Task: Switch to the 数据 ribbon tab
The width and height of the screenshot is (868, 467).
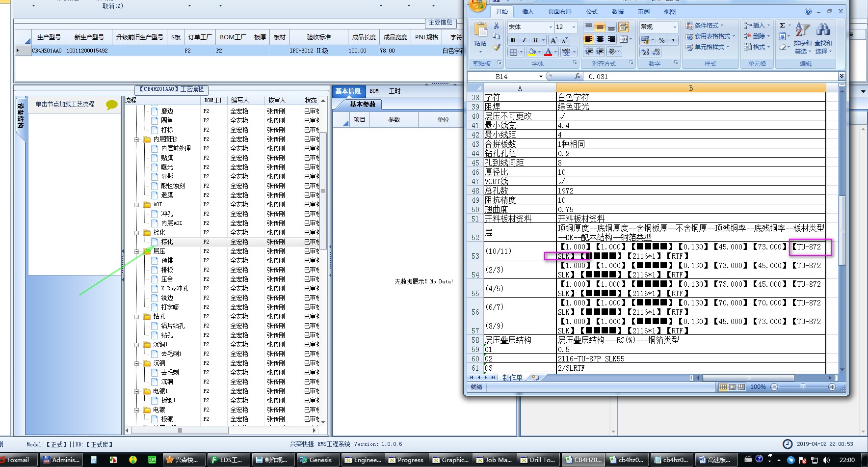Action: pyautogui.click(x=618, y=12)
